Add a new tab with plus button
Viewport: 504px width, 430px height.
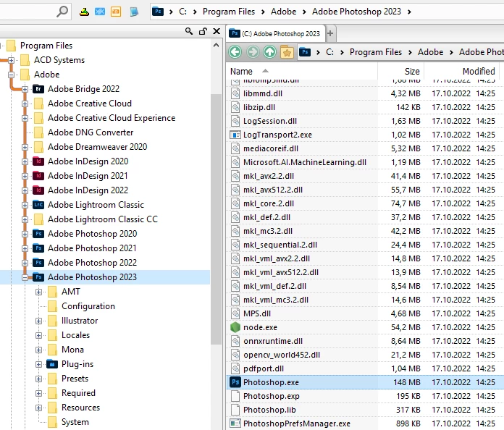330,33
